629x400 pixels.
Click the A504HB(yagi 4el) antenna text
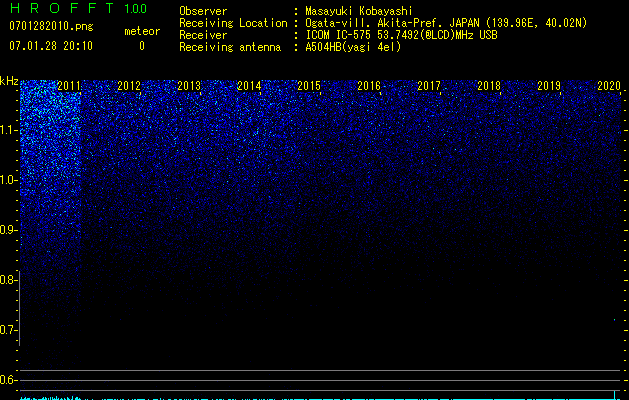[x=353, y=47]
